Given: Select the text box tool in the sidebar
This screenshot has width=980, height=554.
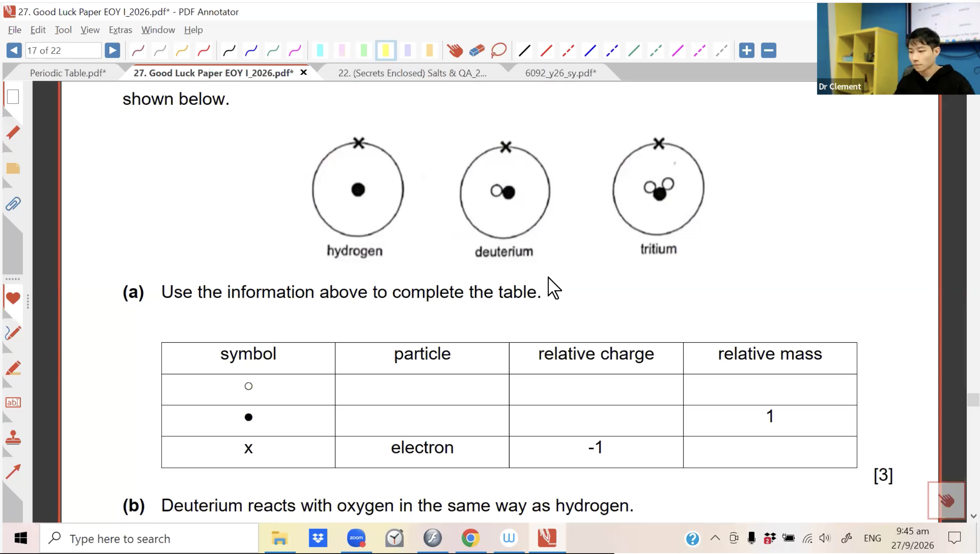Looking at the screenshot, I should tap(13, 402).
